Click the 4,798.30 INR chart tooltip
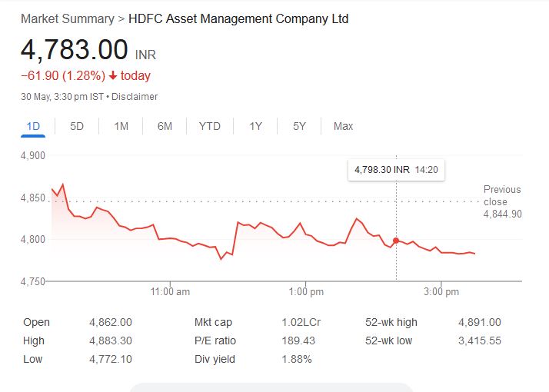Viewport: 549px width, 392px height. (x=396, y=169)
